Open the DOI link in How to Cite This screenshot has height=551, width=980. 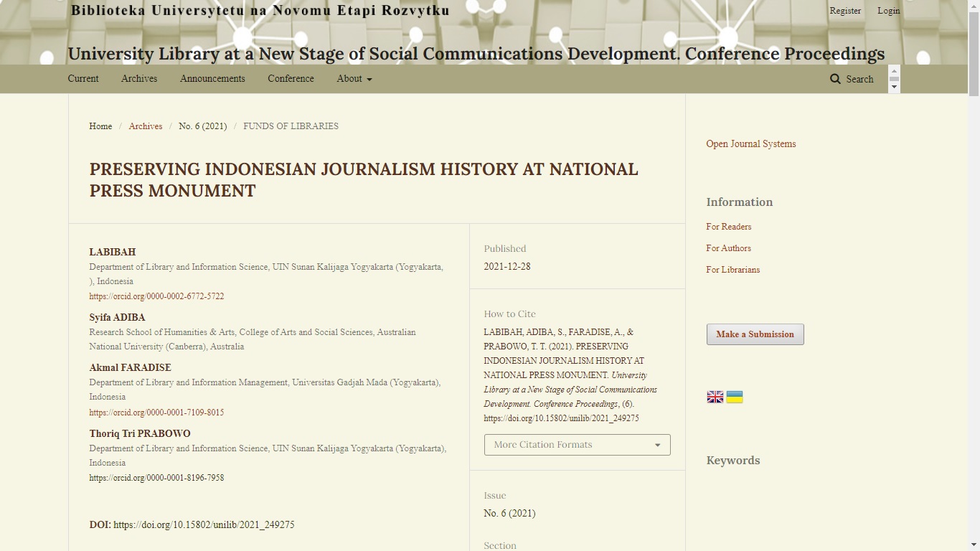(x=561, y=418)
